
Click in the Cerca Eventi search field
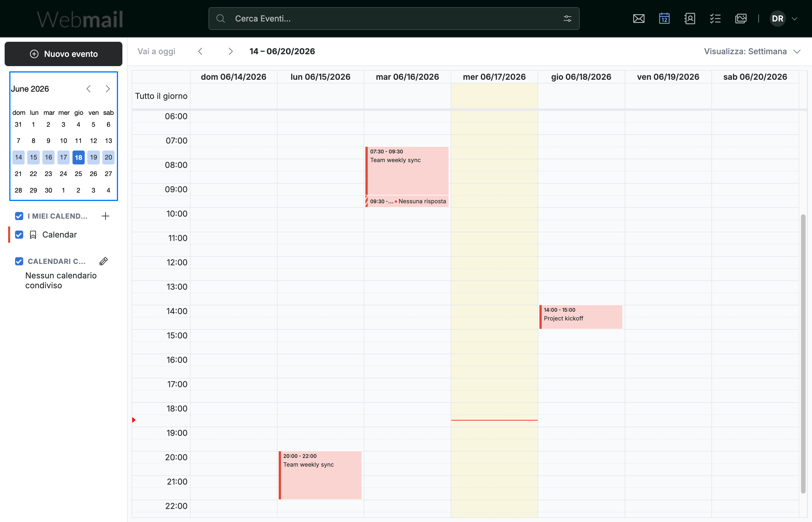click(x=394, y=19)
